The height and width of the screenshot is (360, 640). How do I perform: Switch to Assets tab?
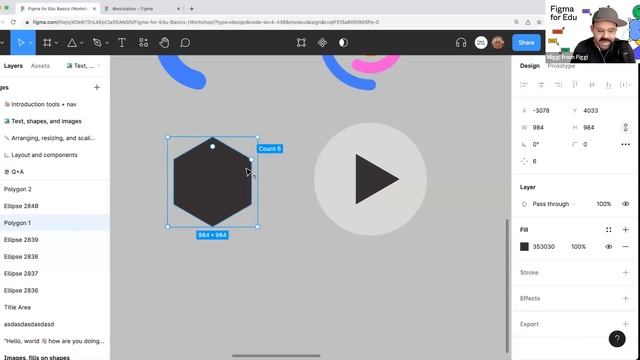pyautogui.click(x=40, y=66)
